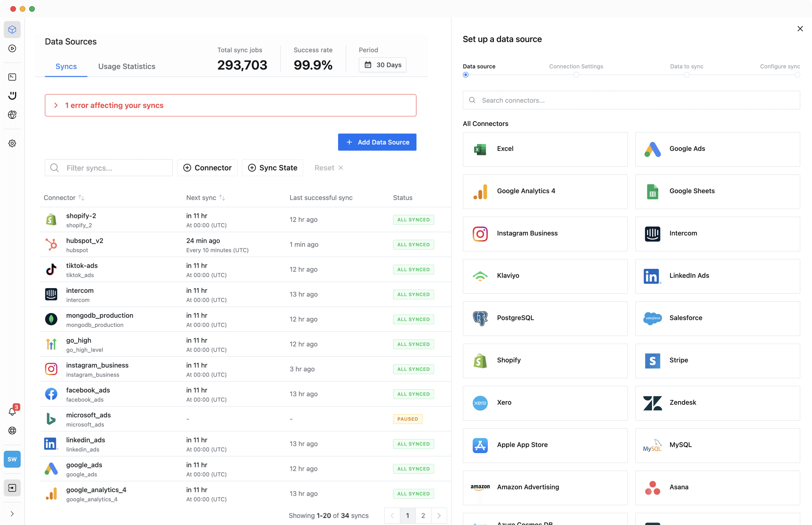Select page 1 in pagination
Image resolution: width=812 pixels, height=525 pixels.
tap(407, 515)
